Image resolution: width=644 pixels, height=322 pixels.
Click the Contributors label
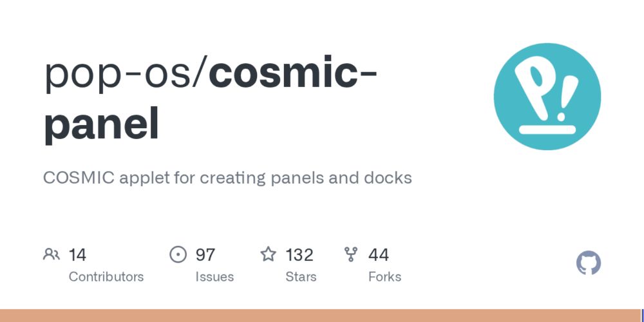pos(106,277)
